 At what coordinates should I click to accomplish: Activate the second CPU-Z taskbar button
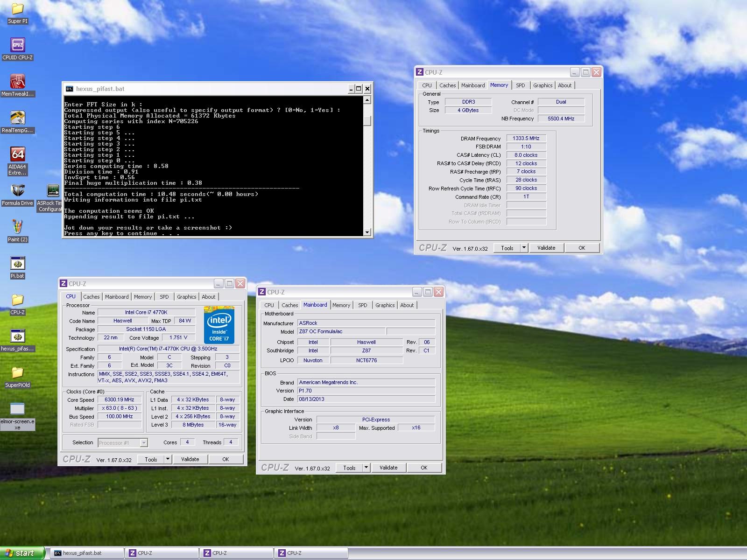click(x=236, y=553)
